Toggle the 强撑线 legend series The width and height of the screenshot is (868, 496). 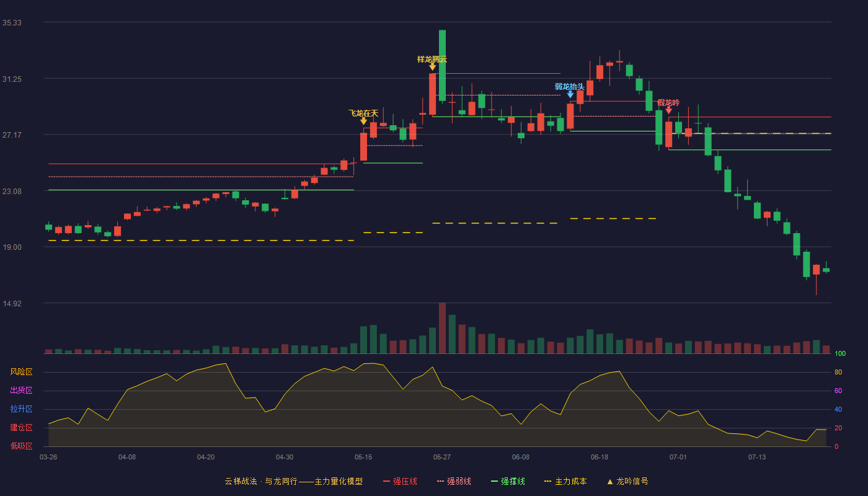[x=508, y=481]
